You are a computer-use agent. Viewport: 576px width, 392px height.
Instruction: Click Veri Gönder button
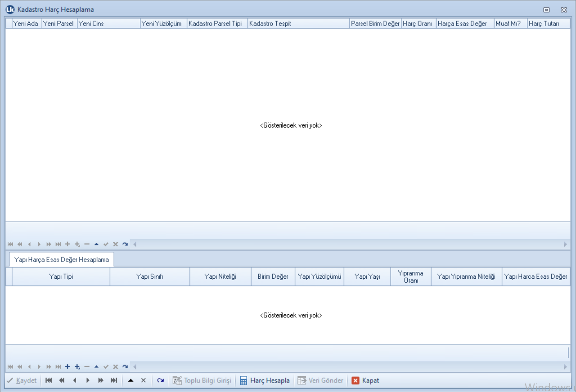click(x=320, y=380)
